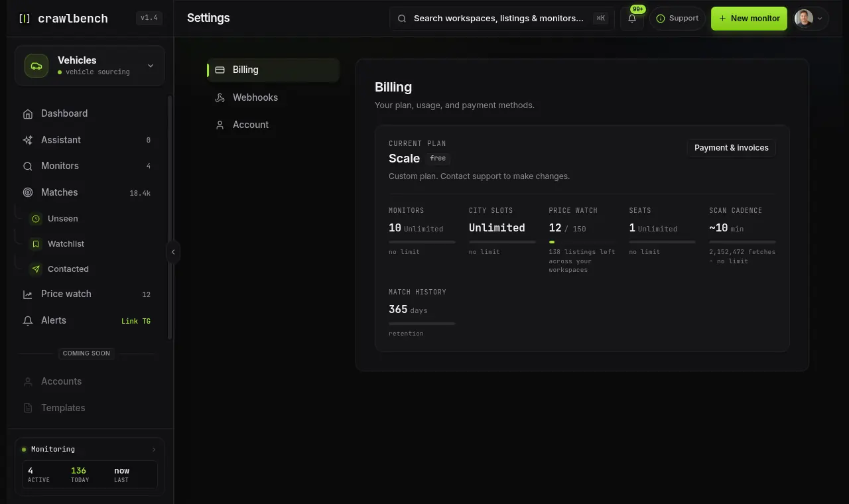The image size is (849, 504).
Task: Select the Billing settings tab
Action: (x=273, y=70)
